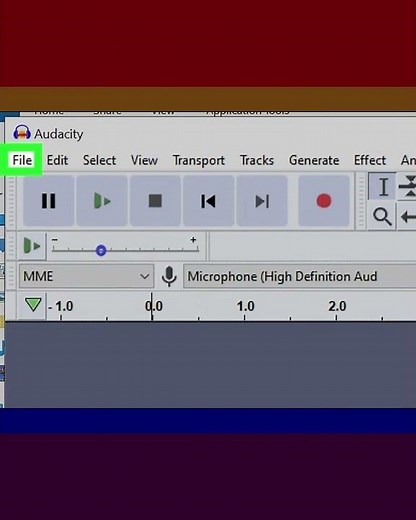The image size is (416, 520).
Task: Open the Generate menu
Action: 314,160
